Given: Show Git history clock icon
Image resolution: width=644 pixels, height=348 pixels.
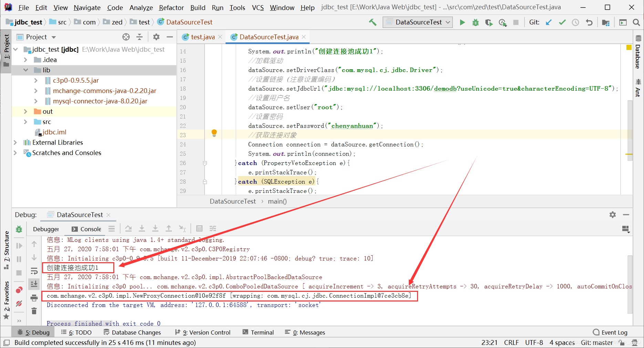Looking at the screenshot, I should (575, 22).
